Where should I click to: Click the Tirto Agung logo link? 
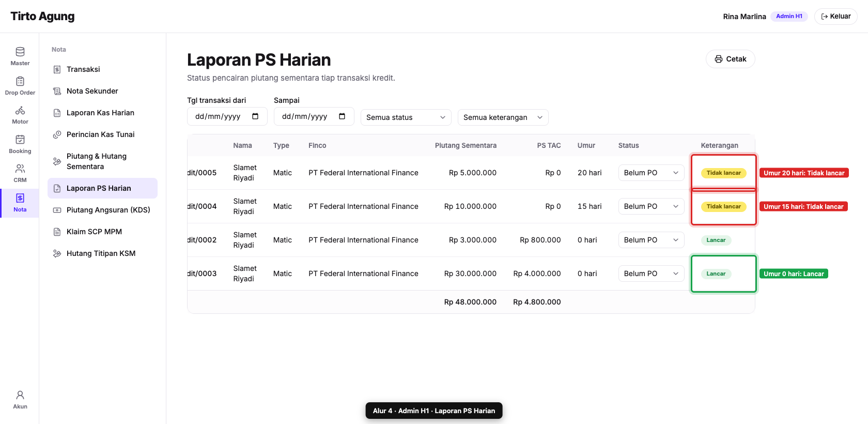tap(42, 16)
